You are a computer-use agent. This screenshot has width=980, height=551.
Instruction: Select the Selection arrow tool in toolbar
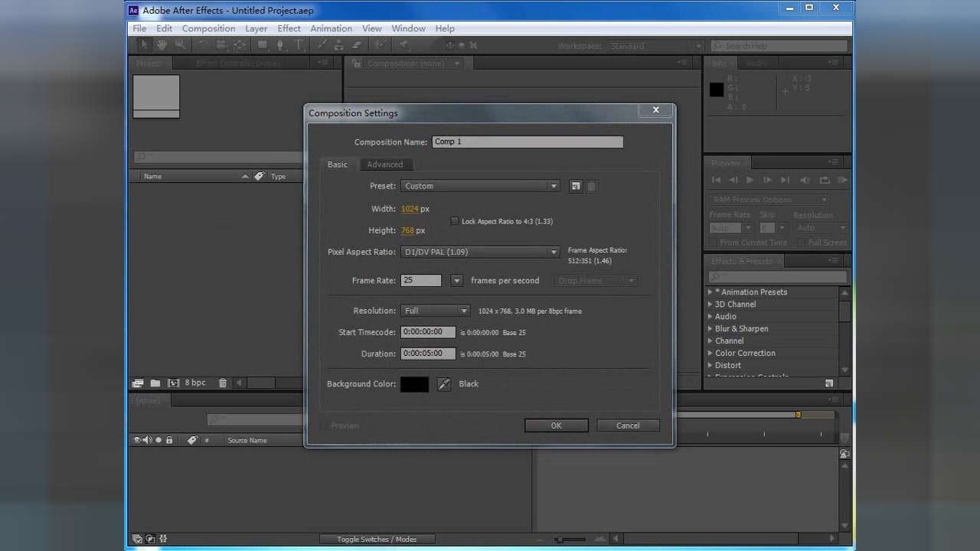point(145,45)
